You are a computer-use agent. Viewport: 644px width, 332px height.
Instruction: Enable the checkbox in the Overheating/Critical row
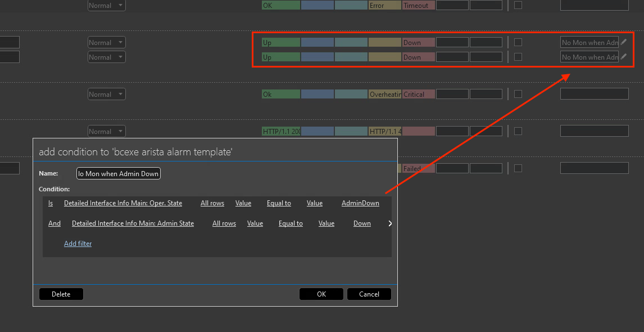tap(518, 94)
